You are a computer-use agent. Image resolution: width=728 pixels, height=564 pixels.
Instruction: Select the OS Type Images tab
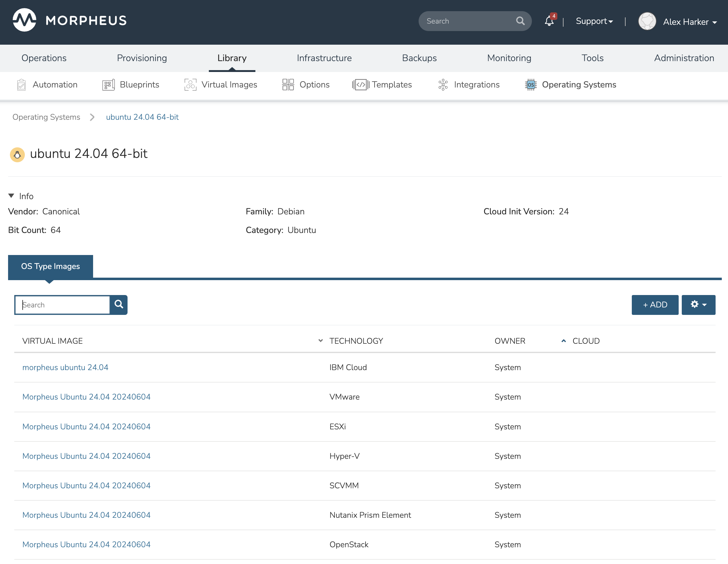pyautogui.click(x=50, y=266)
